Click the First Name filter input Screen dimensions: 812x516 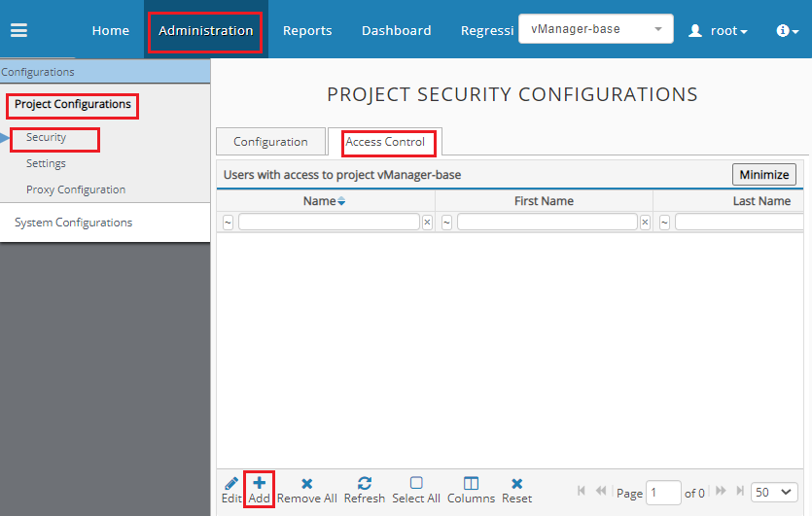[547, 223]
